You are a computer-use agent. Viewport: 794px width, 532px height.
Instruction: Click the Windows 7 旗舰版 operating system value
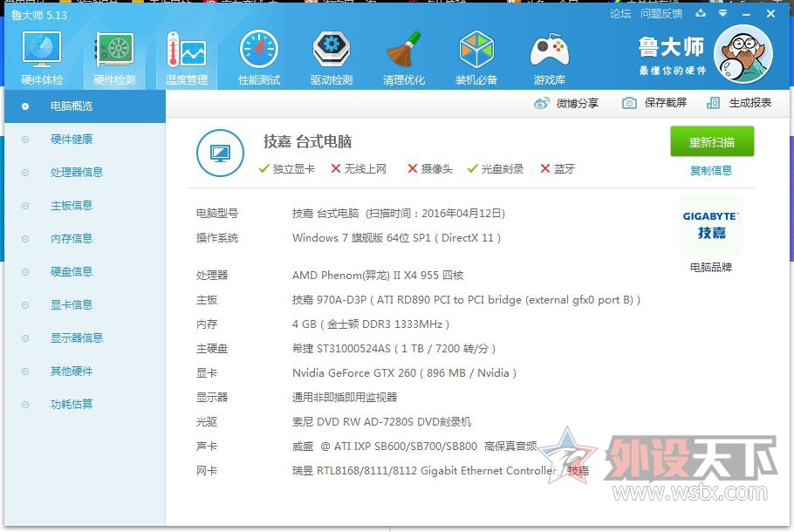coord(396,238)
